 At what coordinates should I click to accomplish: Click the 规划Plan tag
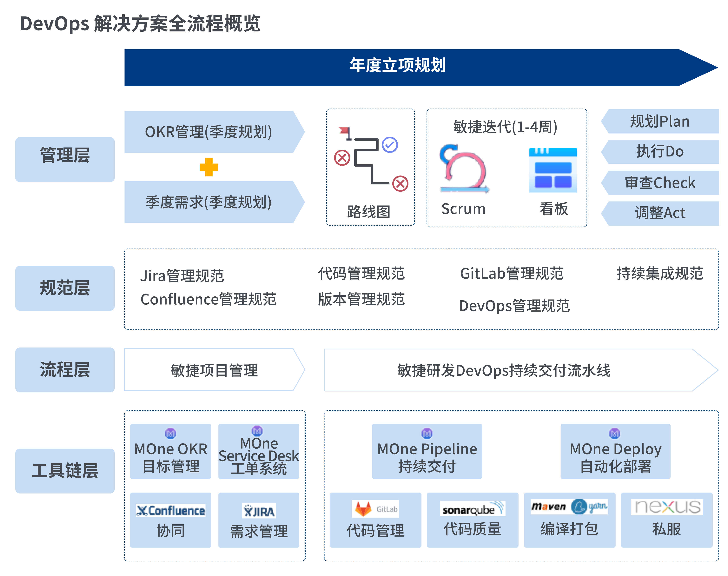pyautogui.click(x=660, y=121)
